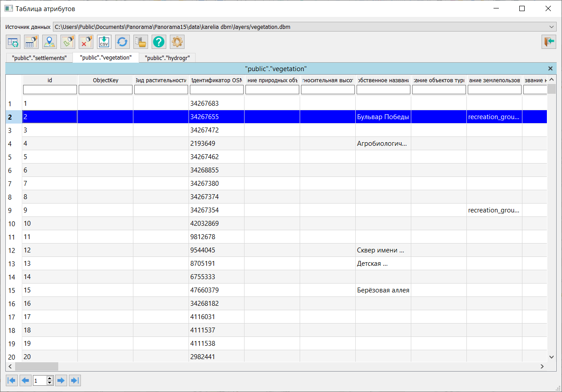Click the export to CSV icon
This screenshot has height=392, width=562.
point(104,42)
